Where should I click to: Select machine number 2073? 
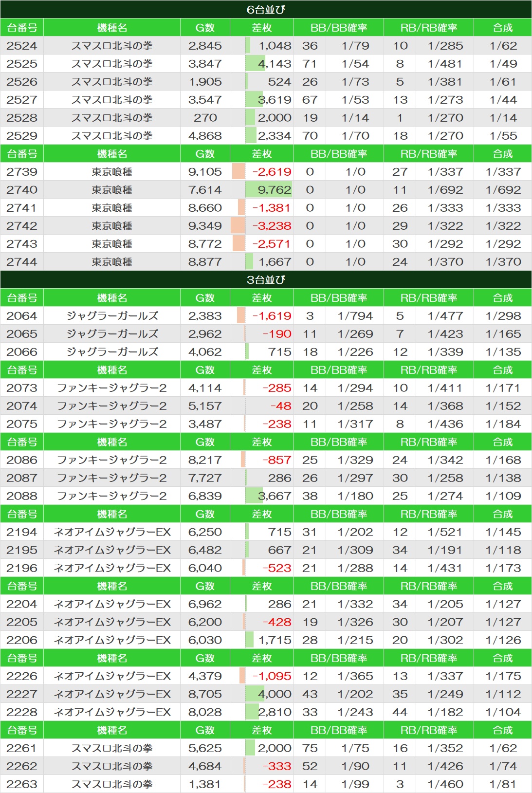click(x=22, y=388)
